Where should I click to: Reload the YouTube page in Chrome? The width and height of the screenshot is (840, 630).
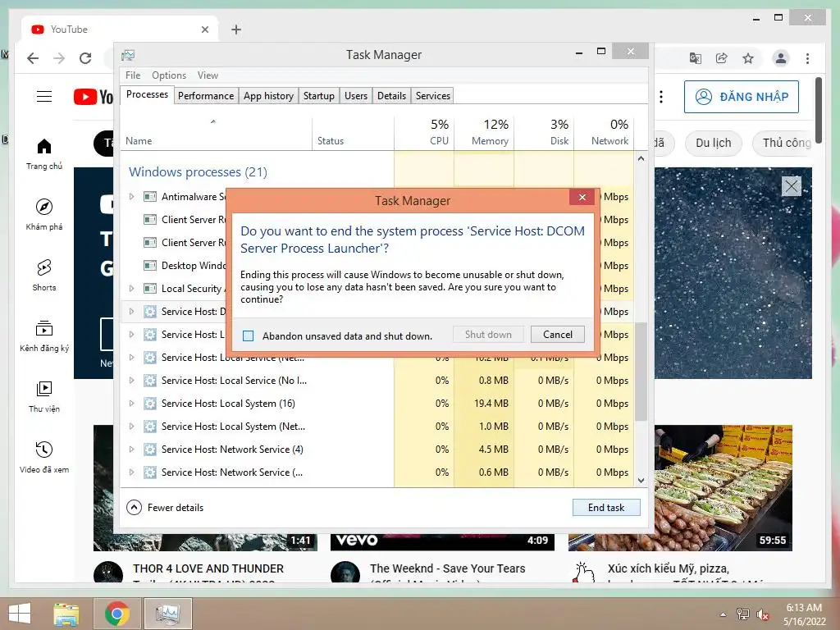(85, 58)
